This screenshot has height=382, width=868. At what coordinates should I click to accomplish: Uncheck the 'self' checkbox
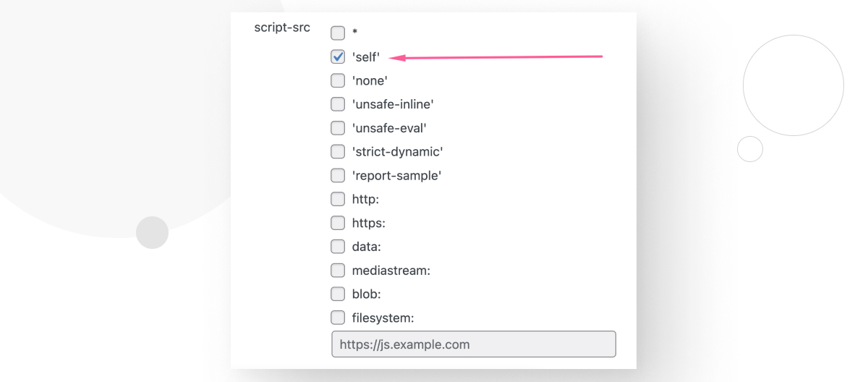(x=338, y=56)
